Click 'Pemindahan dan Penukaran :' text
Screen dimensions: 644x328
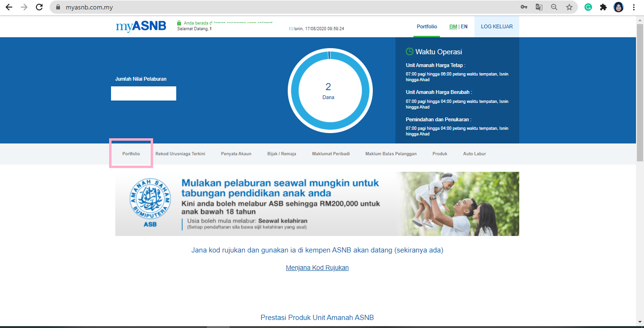pos(438,119)
